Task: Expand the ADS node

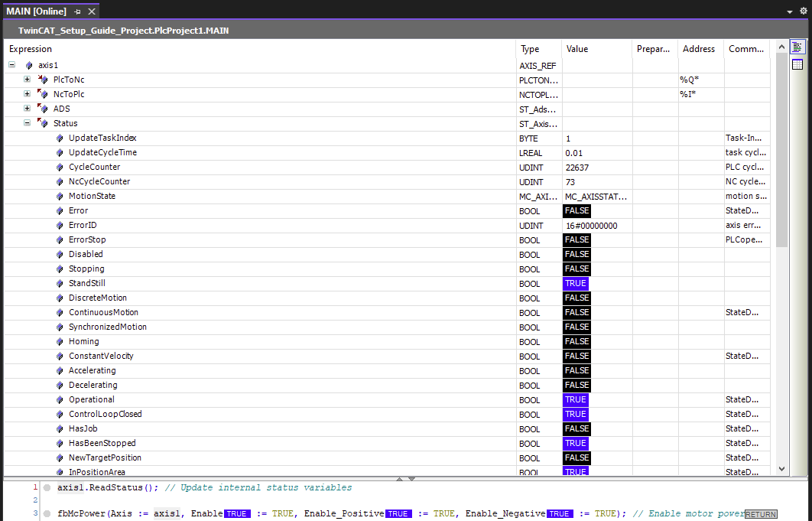Action: click(27, 109)
